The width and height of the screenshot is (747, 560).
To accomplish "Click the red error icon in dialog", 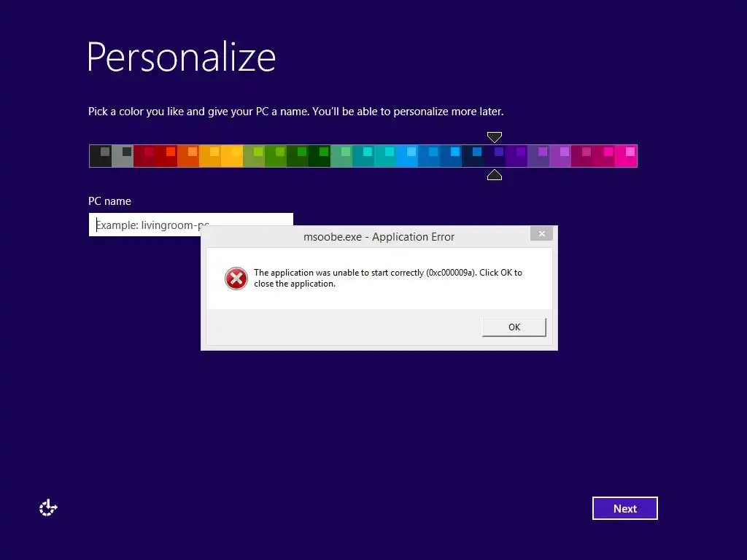I will (x=236, y=279).
